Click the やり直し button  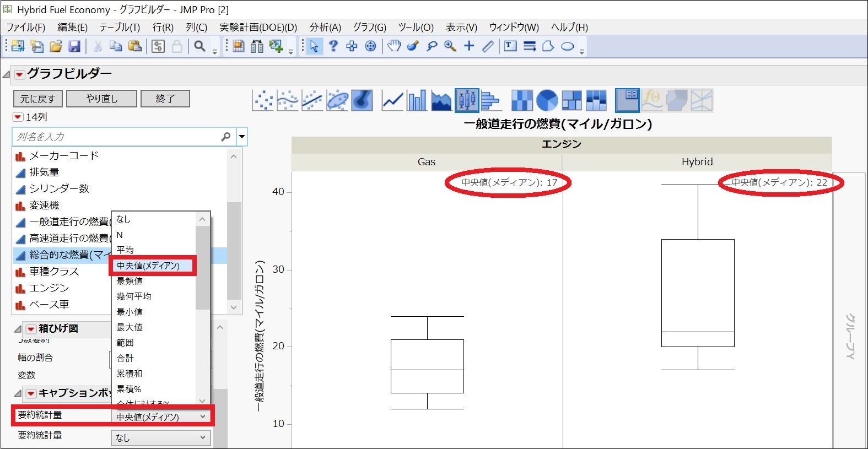tap(102, 99)
